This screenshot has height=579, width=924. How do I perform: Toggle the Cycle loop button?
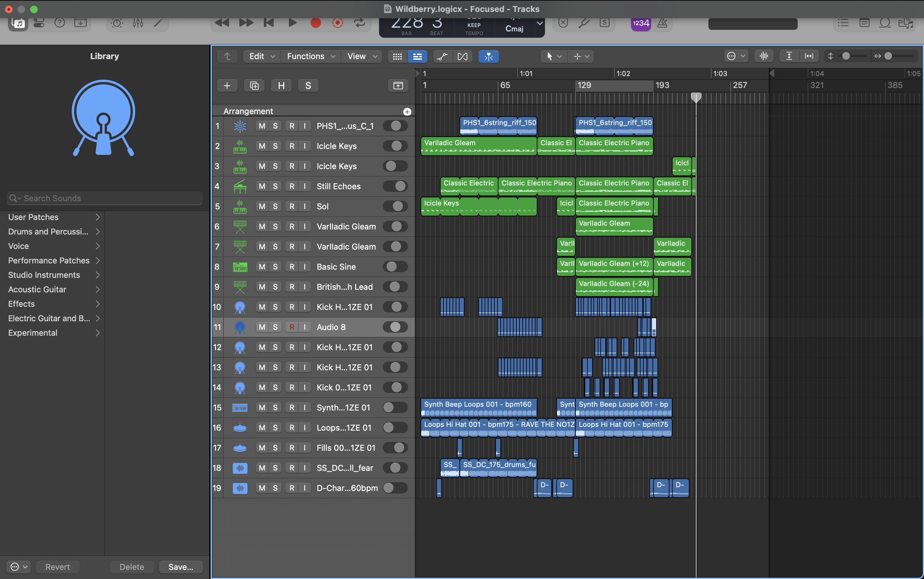click(x=359, y=23)
